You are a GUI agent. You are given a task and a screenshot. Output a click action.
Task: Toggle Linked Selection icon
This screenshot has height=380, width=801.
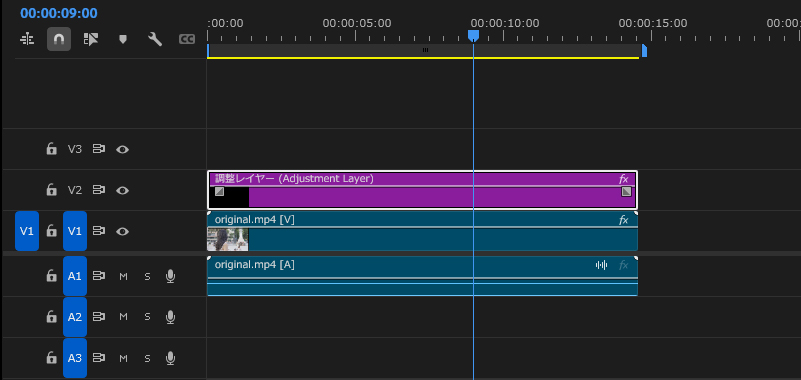click(91, 39)
